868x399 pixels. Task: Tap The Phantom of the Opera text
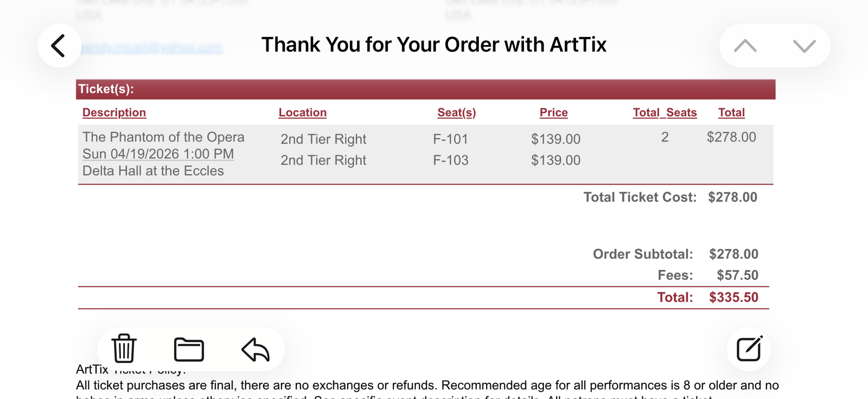[163, 137]
